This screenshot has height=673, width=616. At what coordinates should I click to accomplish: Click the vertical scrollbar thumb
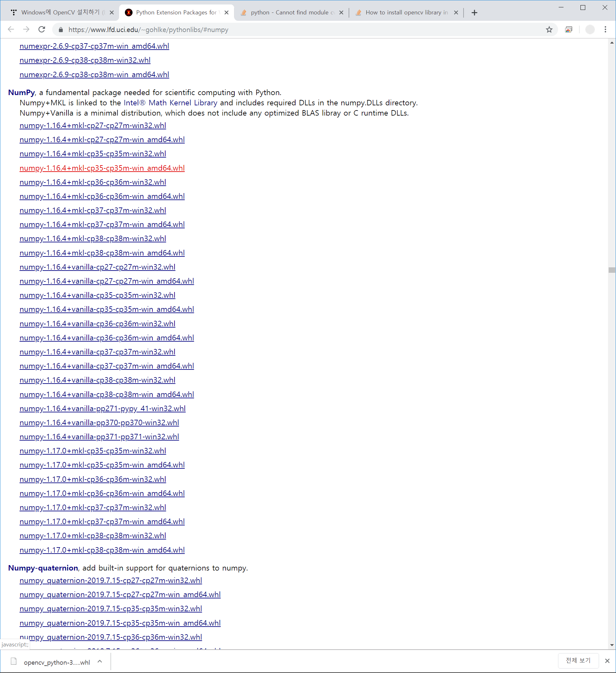tap(612, 270)
